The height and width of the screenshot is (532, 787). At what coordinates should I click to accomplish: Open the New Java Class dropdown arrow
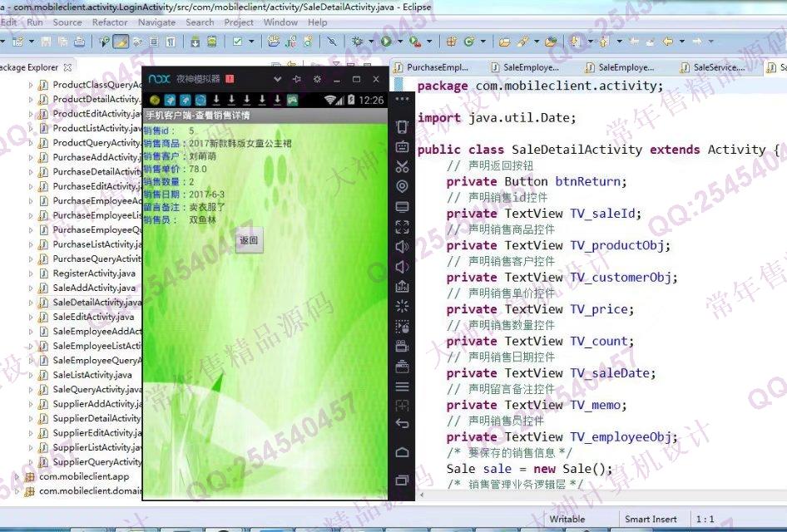(x=483, y=42)
